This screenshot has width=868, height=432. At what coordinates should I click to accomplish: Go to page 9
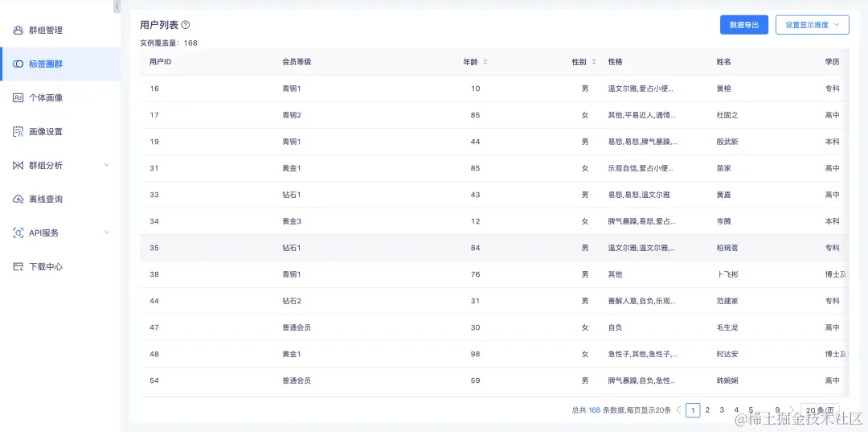778,410
